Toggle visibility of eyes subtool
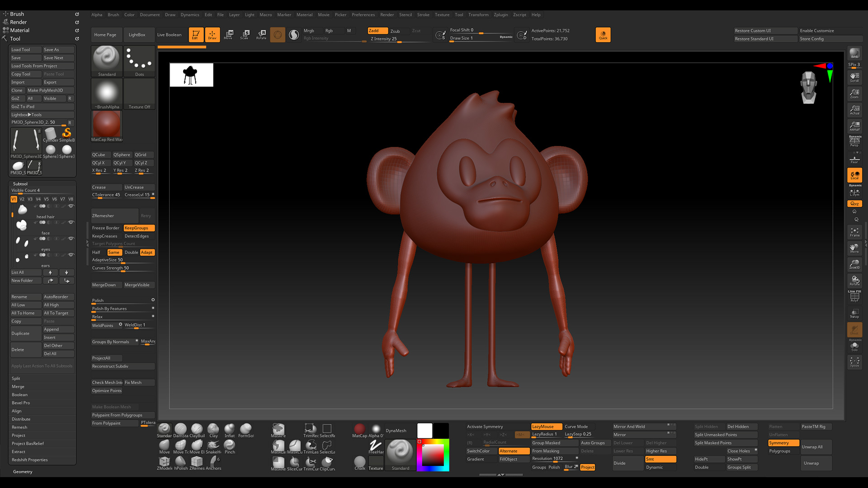 tap(71, 239)
